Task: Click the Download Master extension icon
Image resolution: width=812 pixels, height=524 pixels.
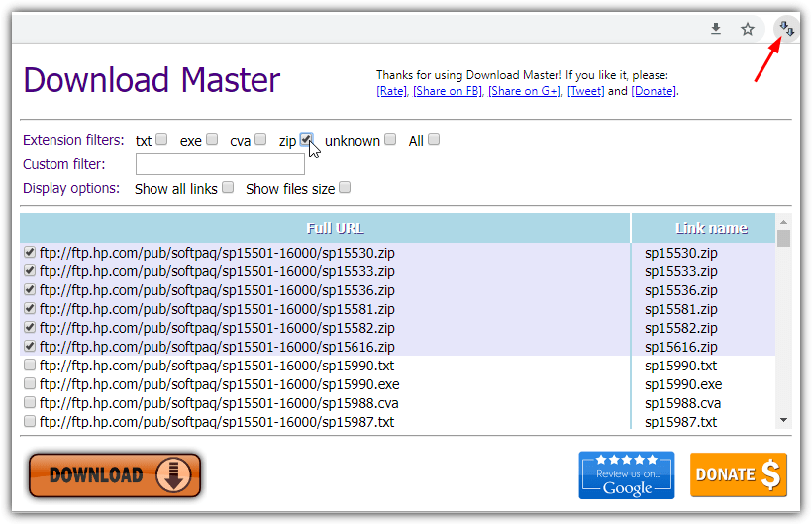Action: click(x=786, y=29)
